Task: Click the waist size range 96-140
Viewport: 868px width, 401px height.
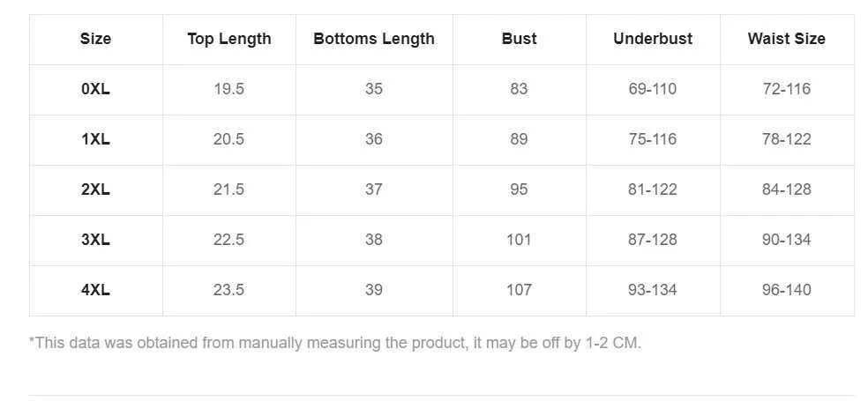Action: pos(786,290)
